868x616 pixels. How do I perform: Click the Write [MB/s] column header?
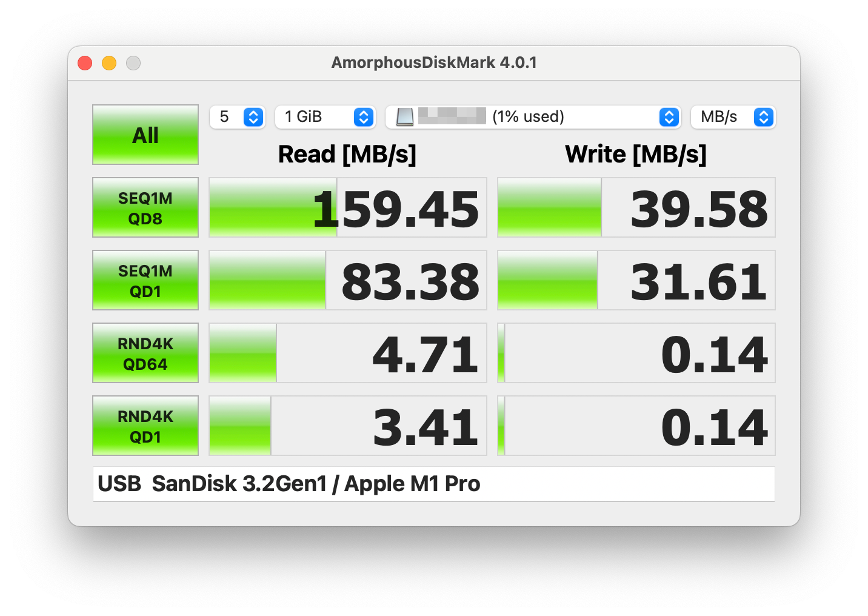click(636, 155)
